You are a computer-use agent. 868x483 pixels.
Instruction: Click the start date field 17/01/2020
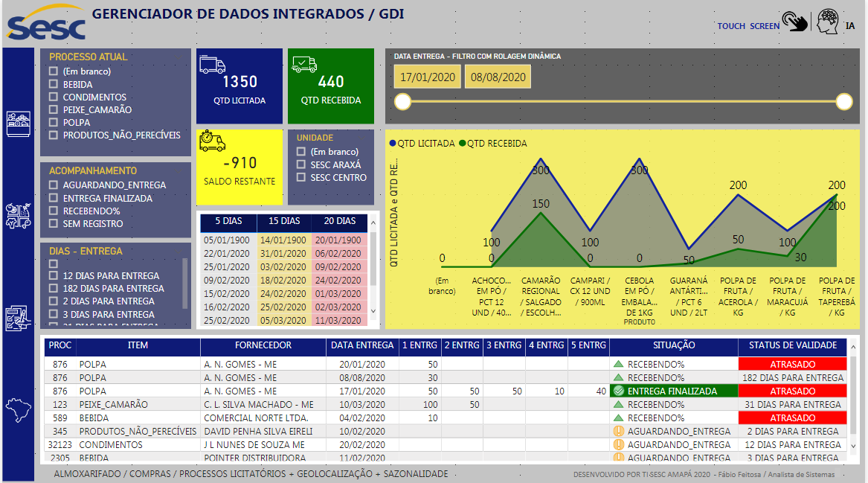428,77
